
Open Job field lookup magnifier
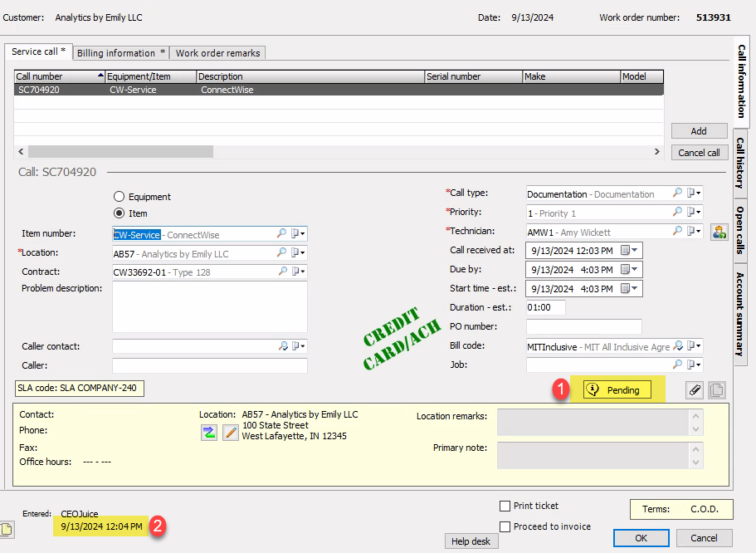677,365
